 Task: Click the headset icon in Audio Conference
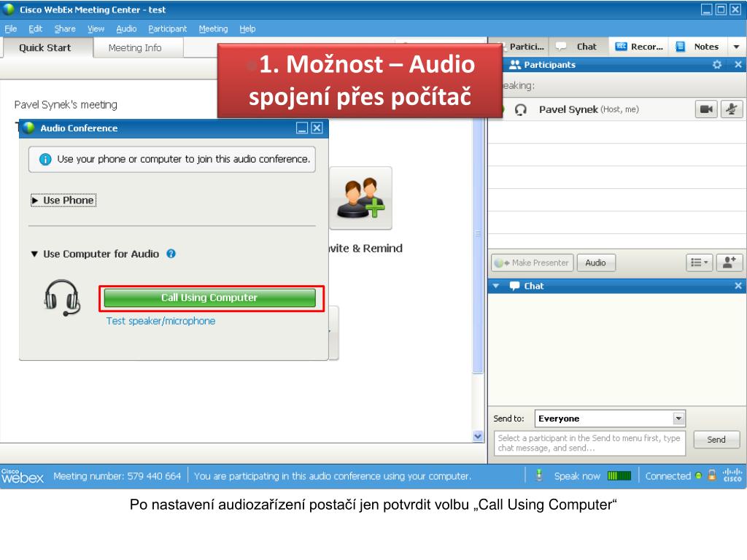(62, 297)
